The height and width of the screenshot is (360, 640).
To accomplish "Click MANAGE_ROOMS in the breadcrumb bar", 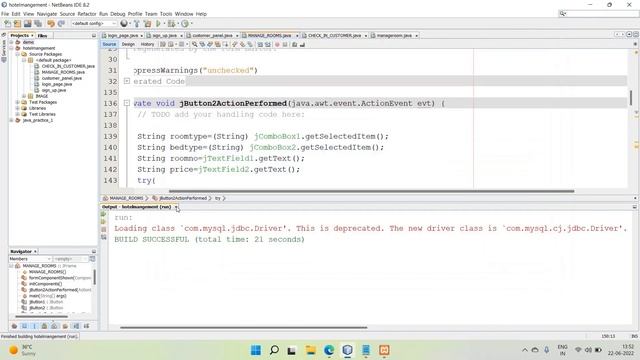I will [126, 198].
